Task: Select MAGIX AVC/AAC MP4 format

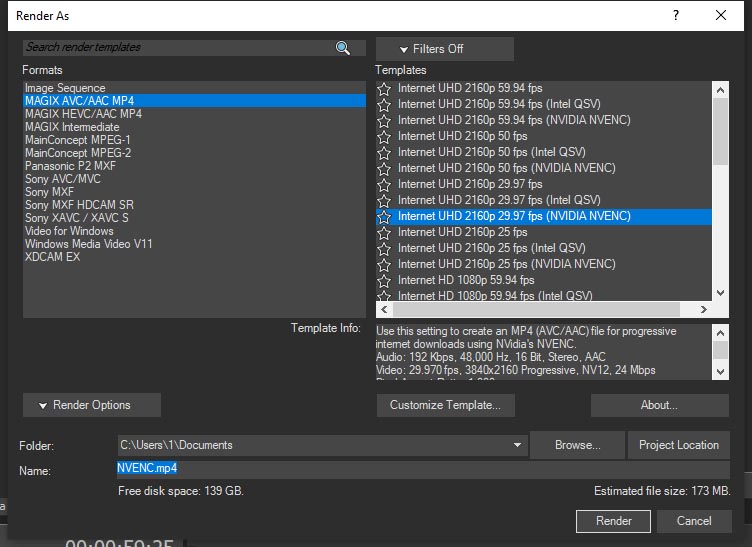Action: tap(194, 101)
